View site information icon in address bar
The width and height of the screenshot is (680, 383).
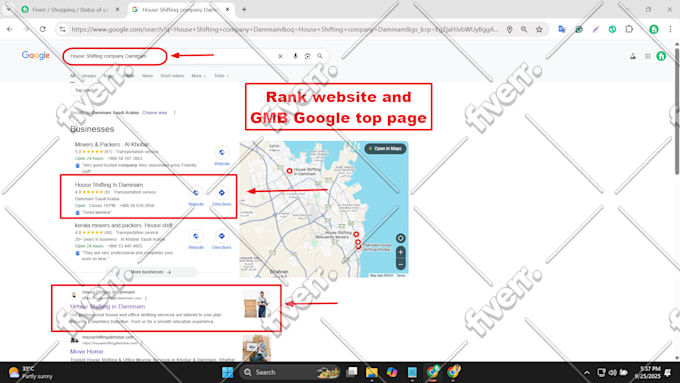click(x=62, y=29)
